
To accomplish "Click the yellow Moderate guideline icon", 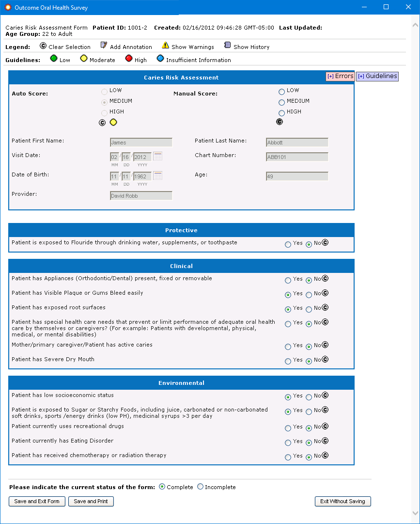I will tap(84, 59).
